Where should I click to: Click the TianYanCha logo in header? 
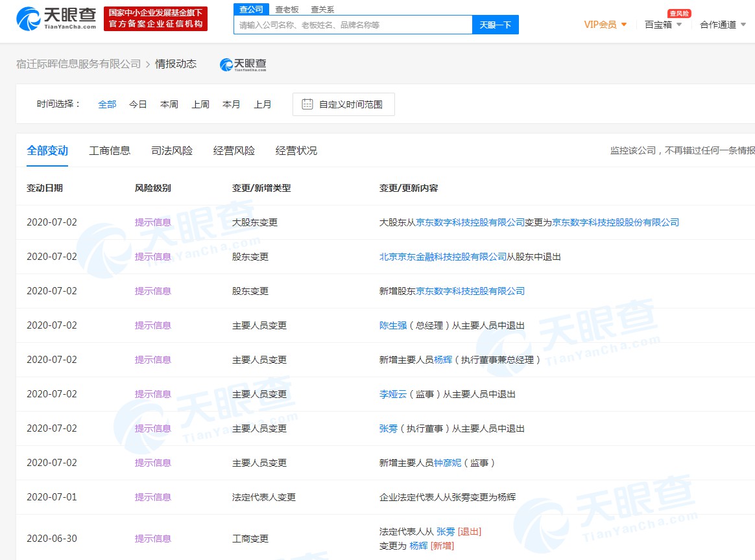(56, 19)
